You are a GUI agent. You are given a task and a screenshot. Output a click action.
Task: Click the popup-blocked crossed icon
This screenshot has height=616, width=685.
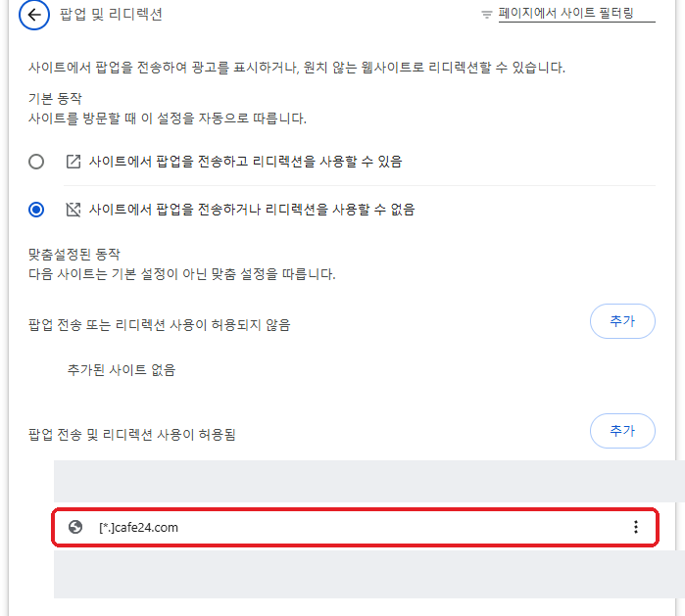click(73, 210)
